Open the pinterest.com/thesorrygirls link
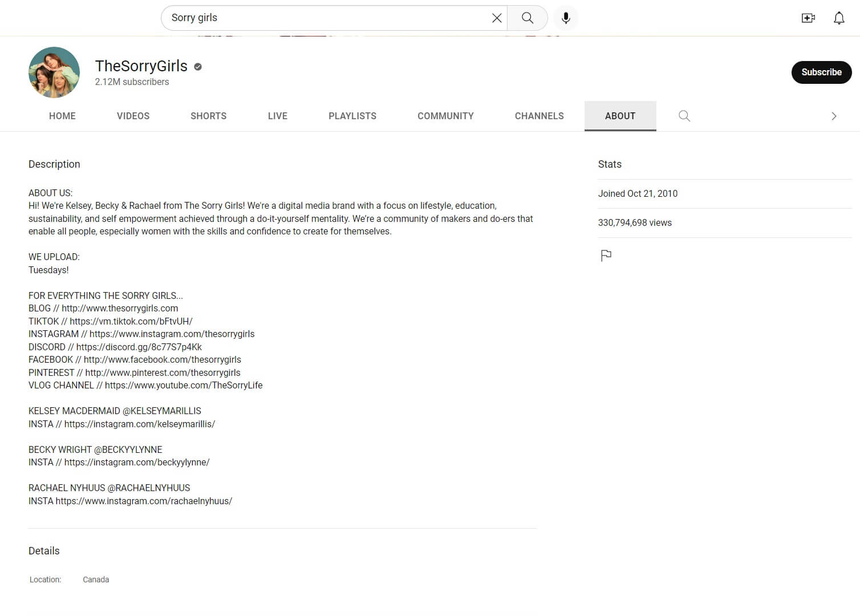This screenshot has width=860, height=616. click(163, 373)
